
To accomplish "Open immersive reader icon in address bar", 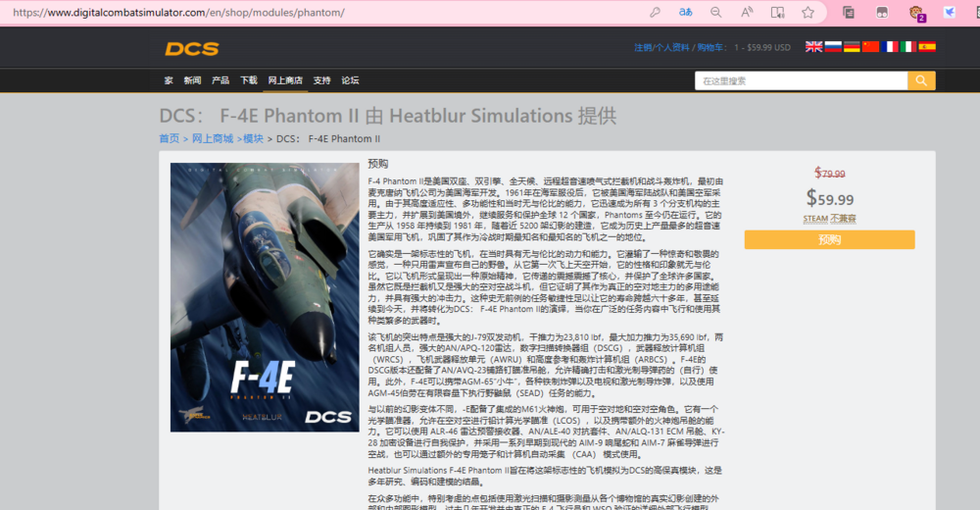I will [777, 12].
